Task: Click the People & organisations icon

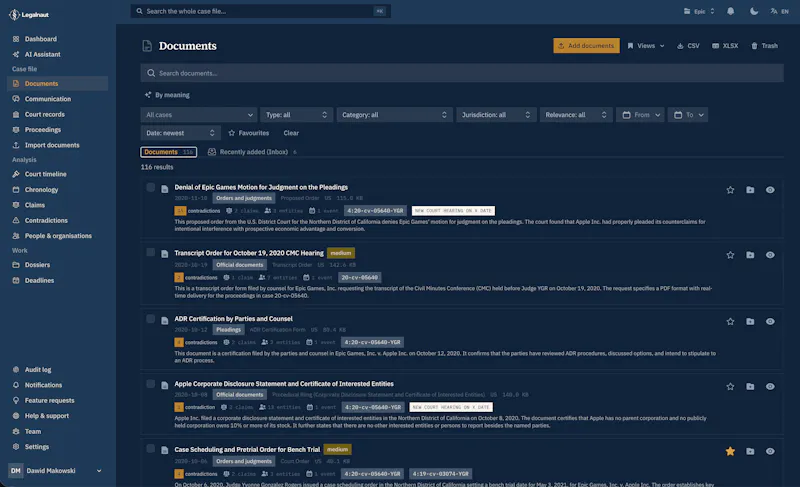Action: point(16,236)
